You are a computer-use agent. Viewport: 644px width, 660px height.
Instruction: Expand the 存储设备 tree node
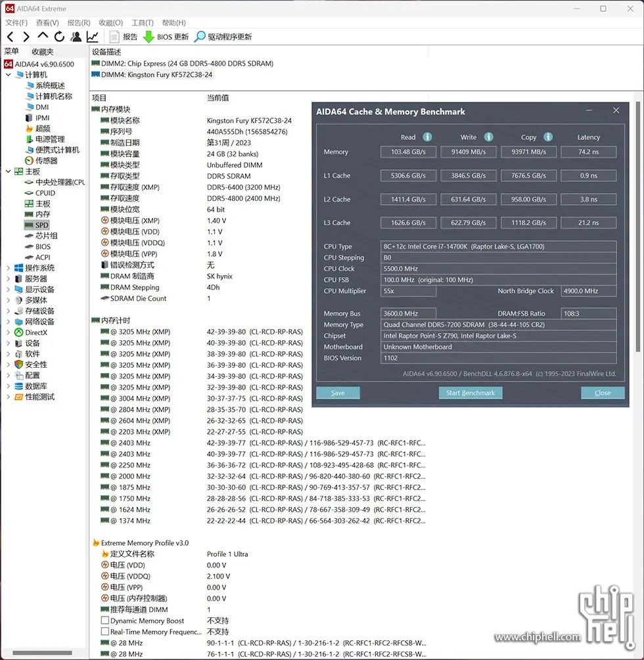click(x=8, y=311)
